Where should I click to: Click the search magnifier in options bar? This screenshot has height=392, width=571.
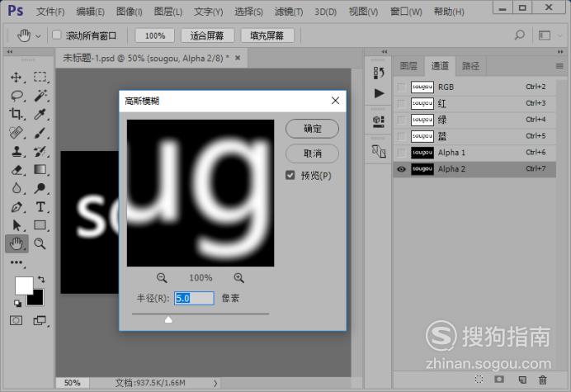[519, 35]
